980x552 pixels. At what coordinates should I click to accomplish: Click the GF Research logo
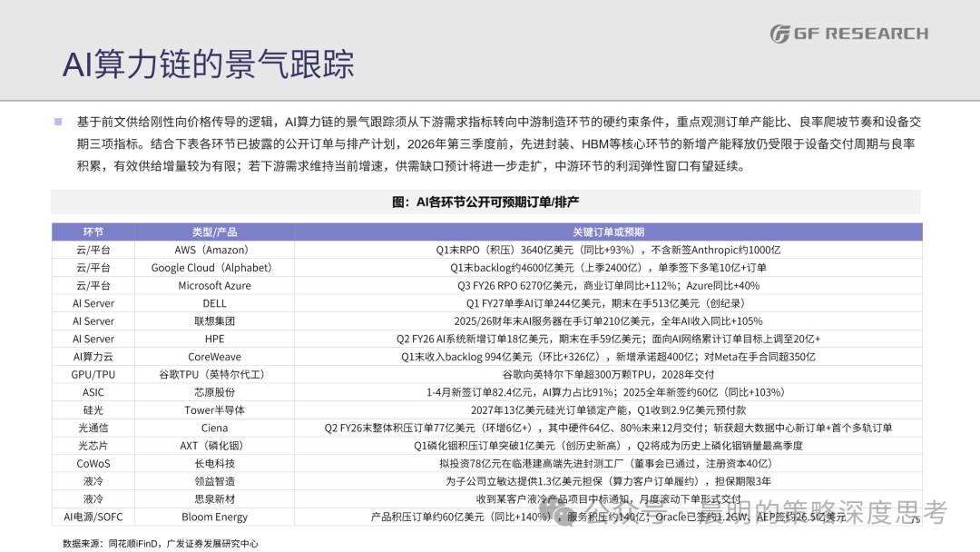pyautogui.click(x=848, y=34)
